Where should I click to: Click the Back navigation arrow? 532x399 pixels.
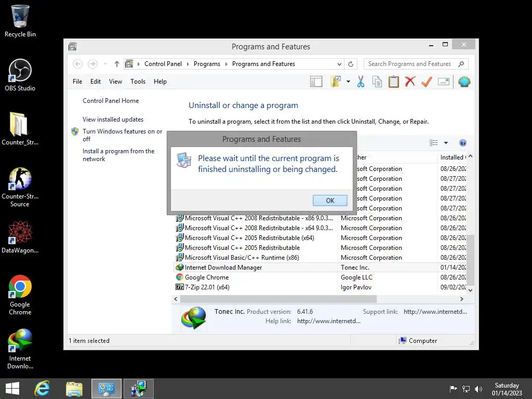pos(78,64)
